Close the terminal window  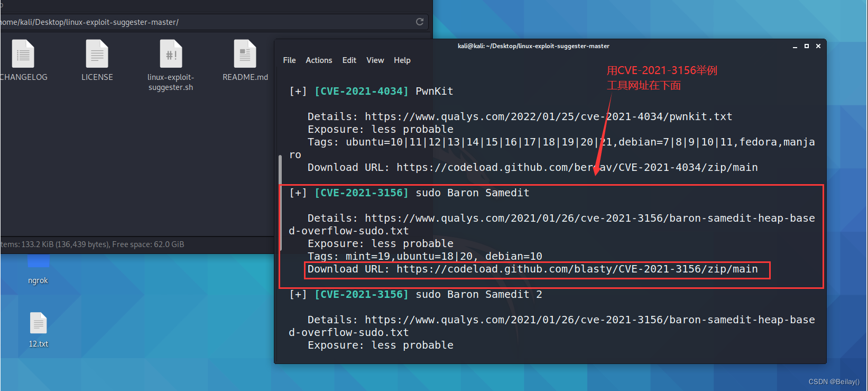[x=818, y=47]
